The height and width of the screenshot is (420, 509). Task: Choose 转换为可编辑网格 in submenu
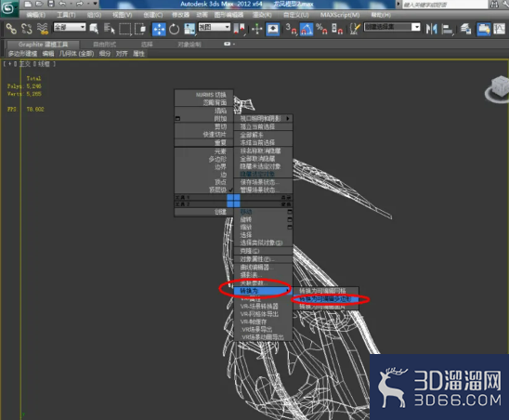click(x=326, y=291)
